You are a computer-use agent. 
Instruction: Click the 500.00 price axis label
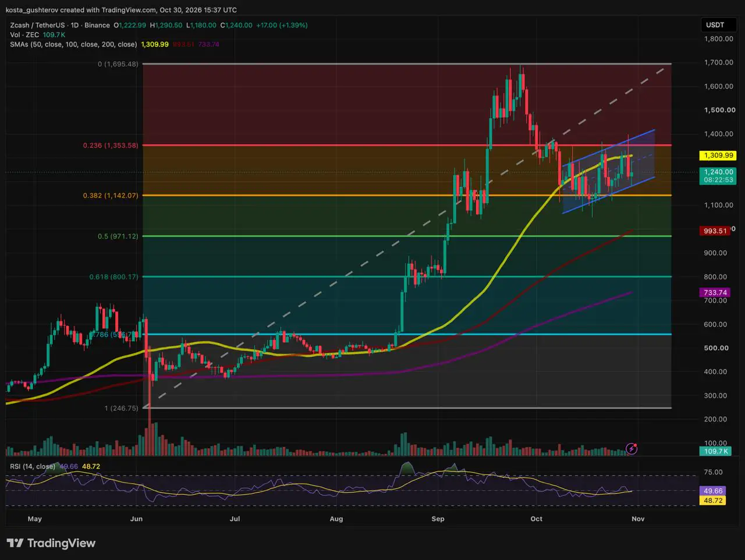716,348
